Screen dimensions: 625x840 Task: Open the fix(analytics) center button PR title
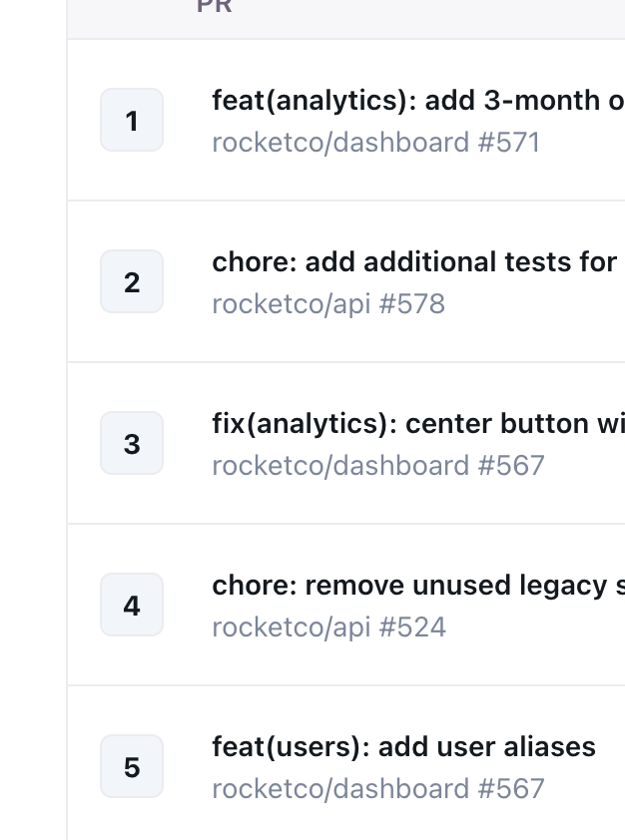pos(418,424)
